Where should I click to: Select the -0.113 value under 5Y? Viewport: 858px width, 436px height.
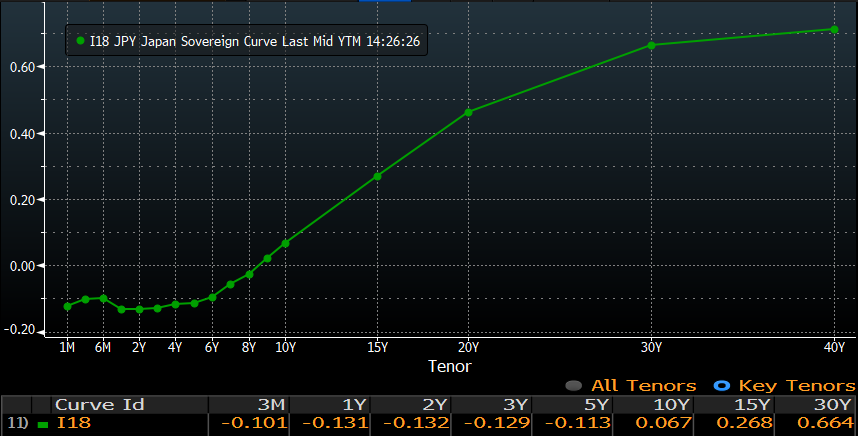(578, 423)
